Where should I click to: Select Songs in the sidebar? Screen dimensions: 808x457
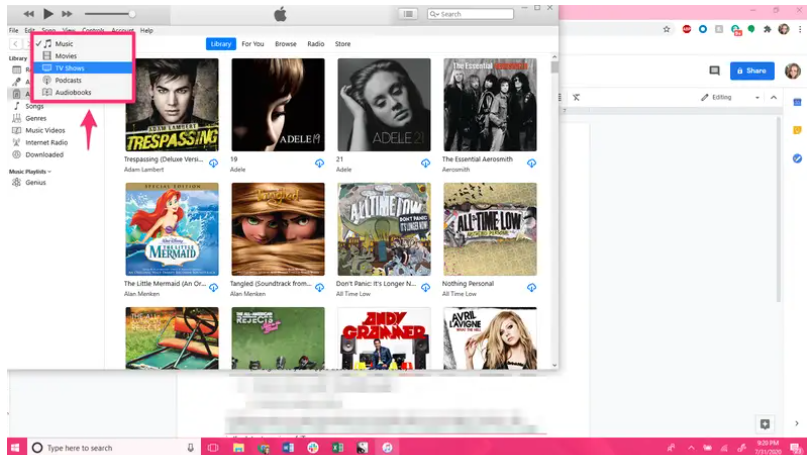pyautogui.click(x=35, y=106)
